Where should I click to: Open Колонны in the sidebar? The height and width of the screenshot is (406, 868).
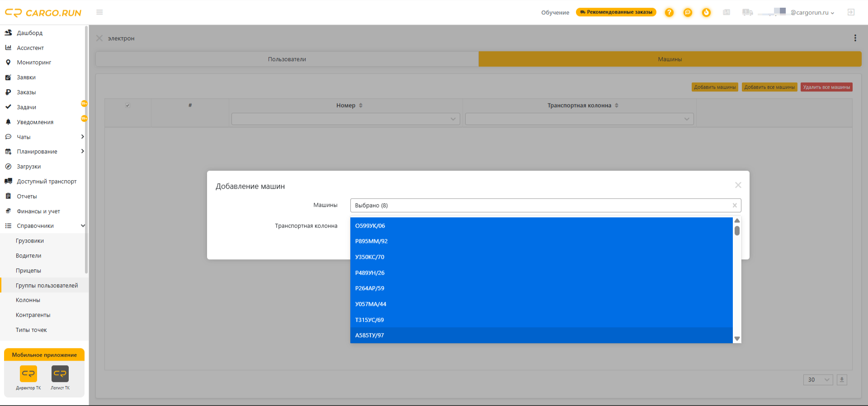28,300
